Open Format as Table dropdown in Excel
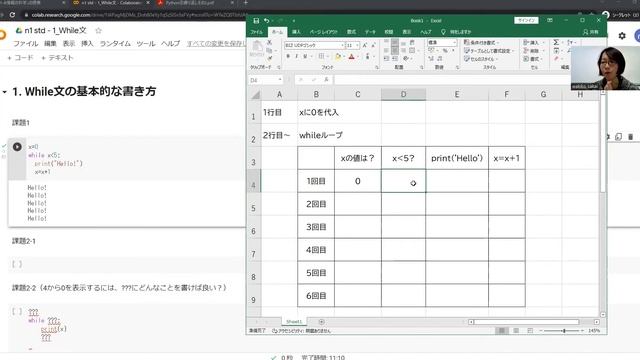This screenshot has height=360, width=640. tap(488, 51)
